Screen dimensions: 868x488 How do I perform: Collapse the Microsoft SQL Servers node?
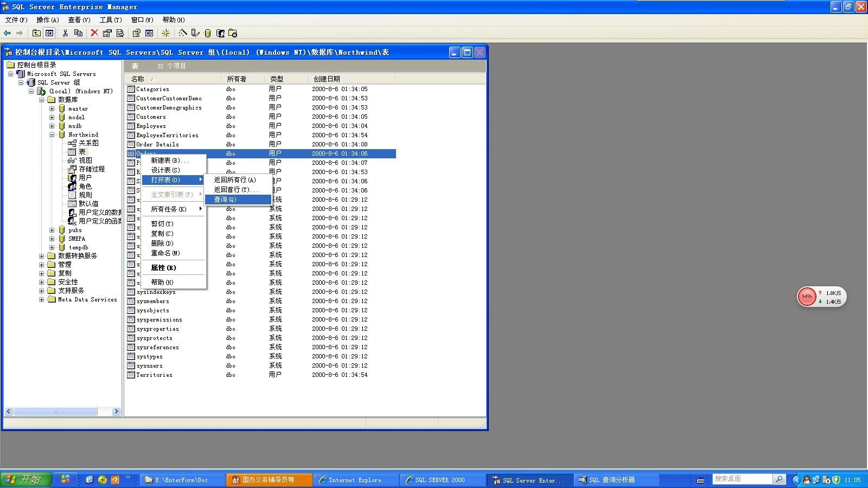pos(10,74)
